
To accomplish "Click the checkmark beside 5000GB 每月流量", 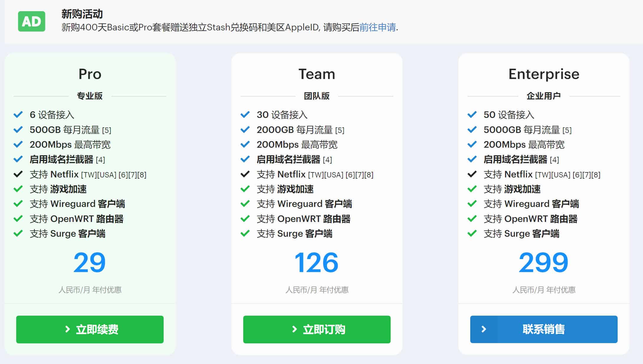I will [472, 129].
